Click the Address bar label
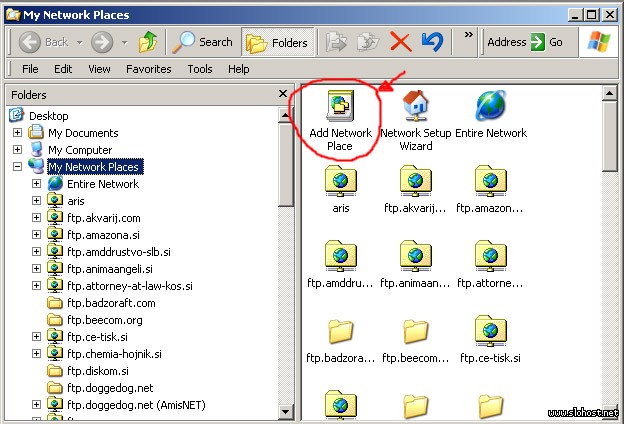624x424 pixels. coord(507,42)
